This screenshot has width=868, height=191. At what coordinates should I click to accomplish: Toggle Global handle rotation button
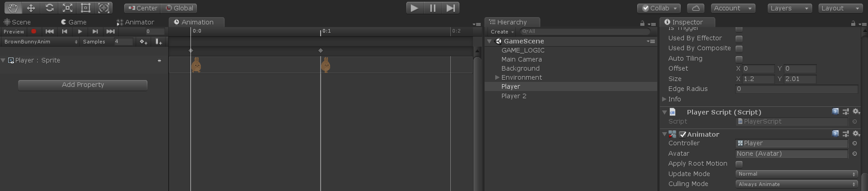pos(179,8)
